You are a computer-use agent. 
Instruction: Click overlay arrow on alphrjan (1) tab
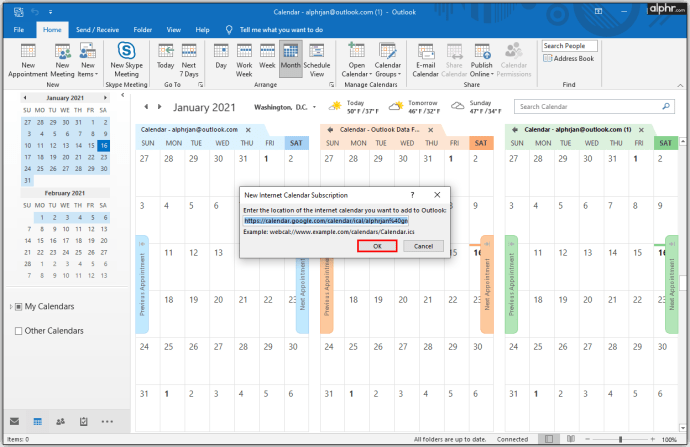pyautogui.click(x=514, y=130)
